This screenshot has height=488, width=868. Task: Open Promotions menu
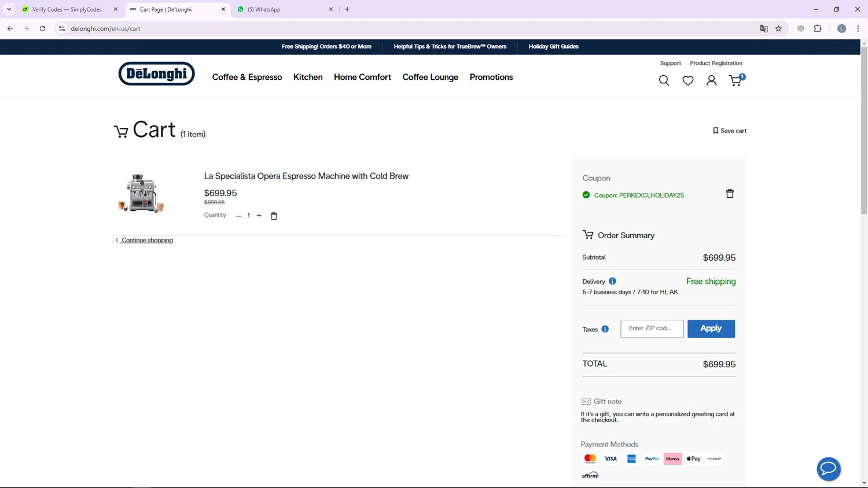491,77
